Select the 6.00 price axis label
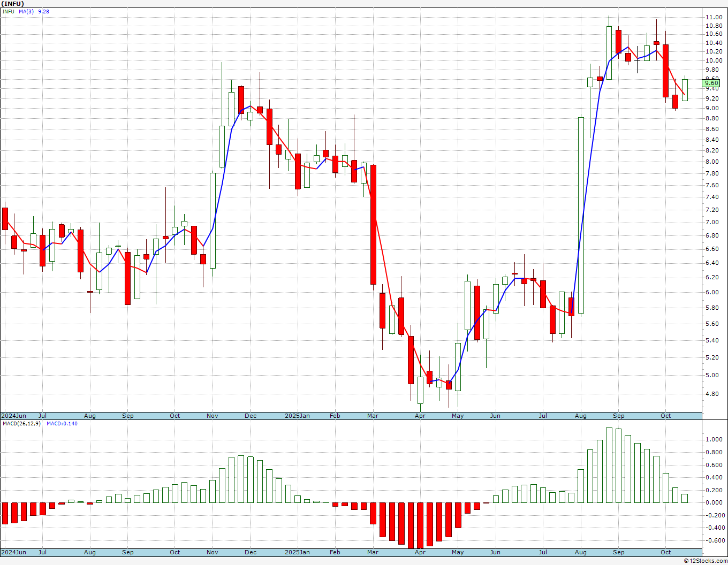 [x=712, y=292]
